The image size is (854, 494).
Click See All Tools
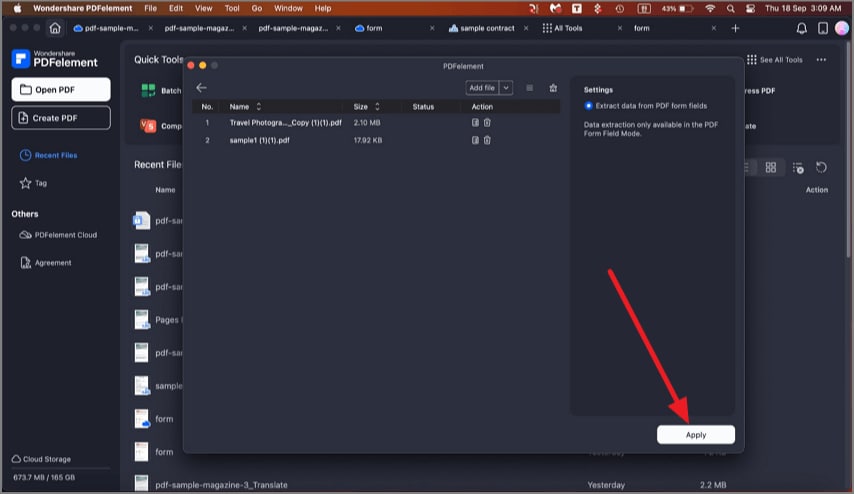click(774, 60)
